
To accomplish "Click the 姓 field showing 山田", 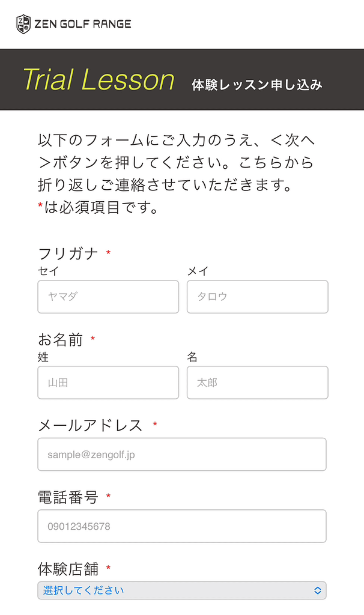I will pyautogui.click(x=108, y=383).
